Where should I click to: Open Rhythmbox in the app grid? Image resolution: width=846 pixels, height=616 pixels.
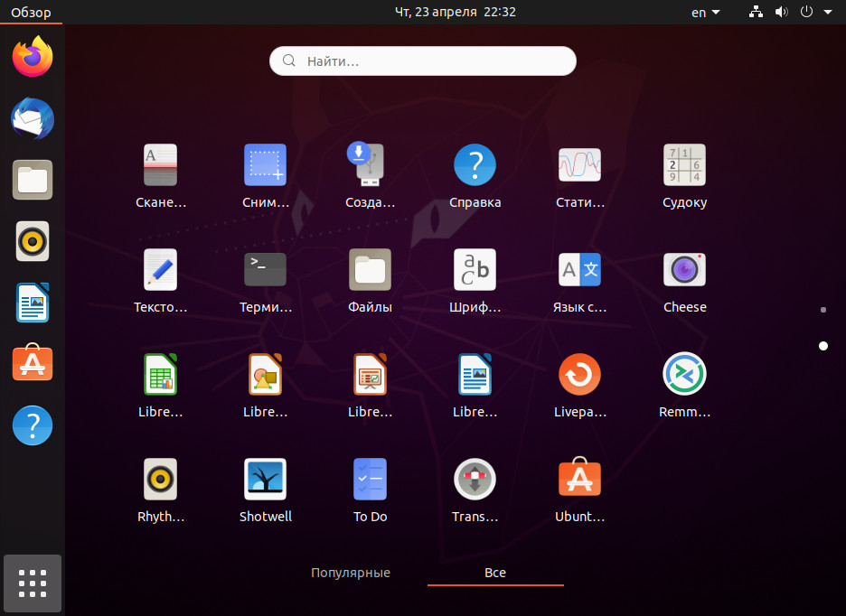pyautogui.click(x=160, y=479)
